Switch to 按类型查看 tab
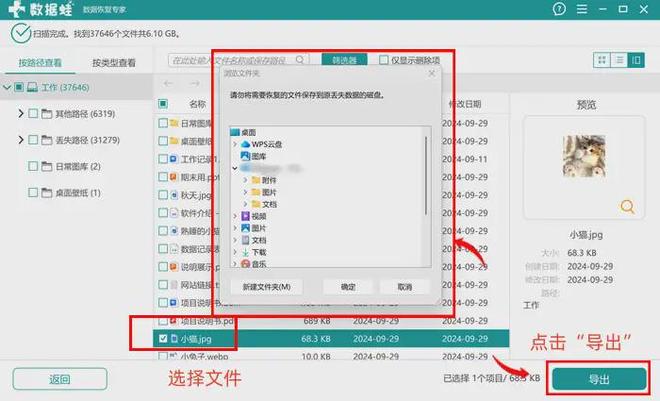 [114, 63]
